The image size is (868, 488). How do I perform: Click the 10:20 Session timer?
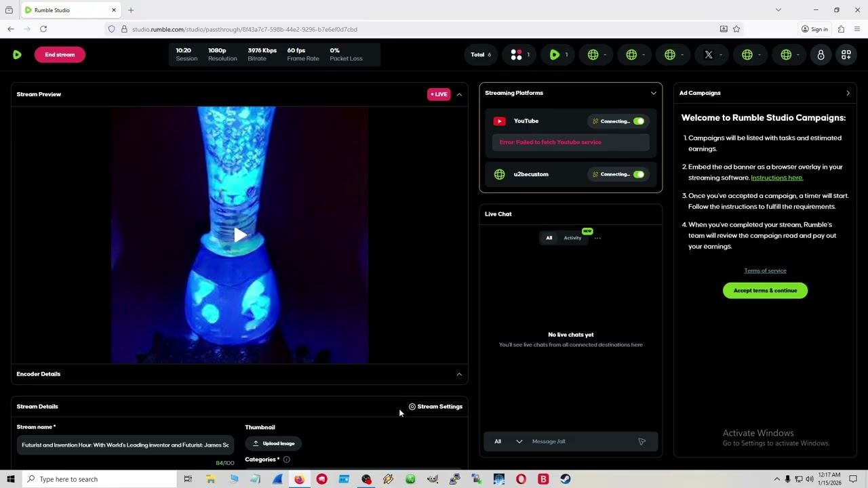coord(186,55)
